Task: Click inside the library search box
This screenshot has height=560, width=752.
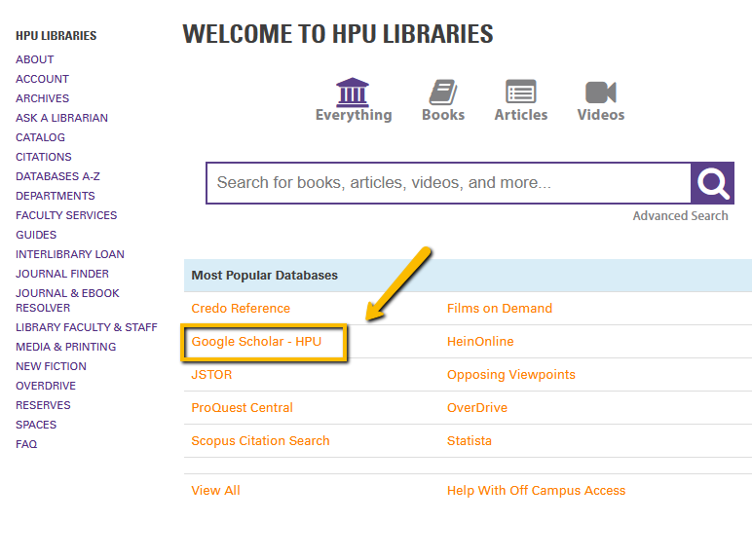Action: [x=448, y=183]
